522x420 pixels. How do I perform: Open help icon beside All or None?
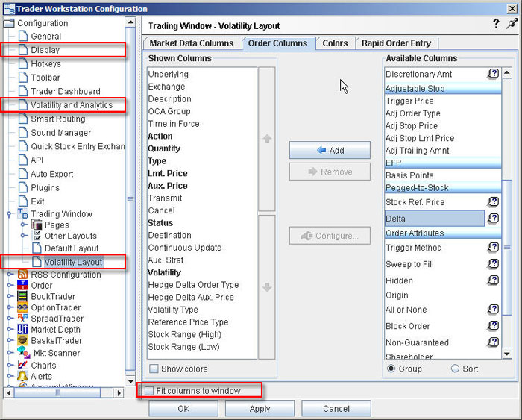[x=493, y=309]
